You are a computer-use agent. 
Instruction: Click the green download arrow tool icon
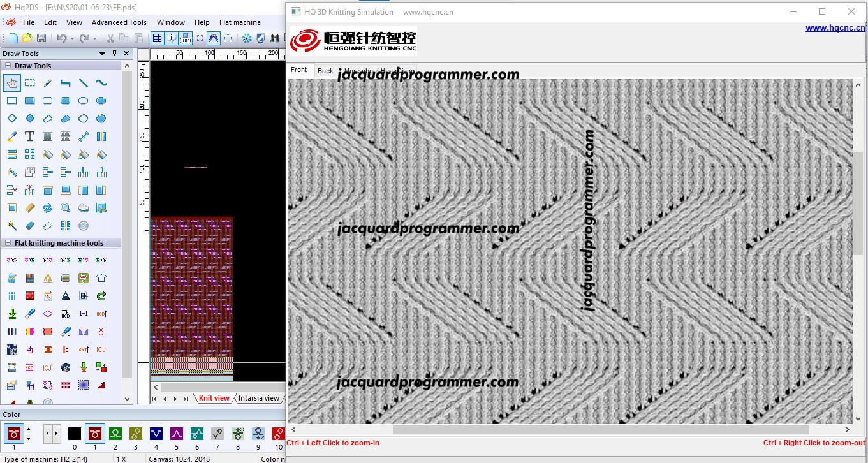pyautogui.click(x=12, y=313)
